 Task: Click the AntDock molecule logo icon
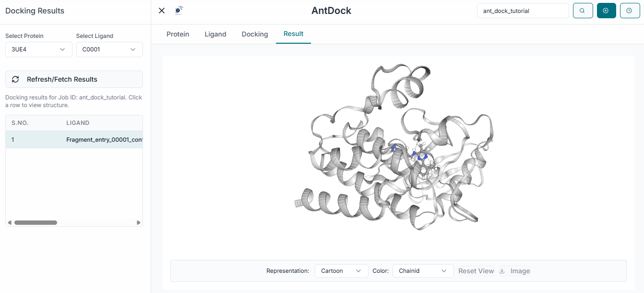[x=178, y=10]
